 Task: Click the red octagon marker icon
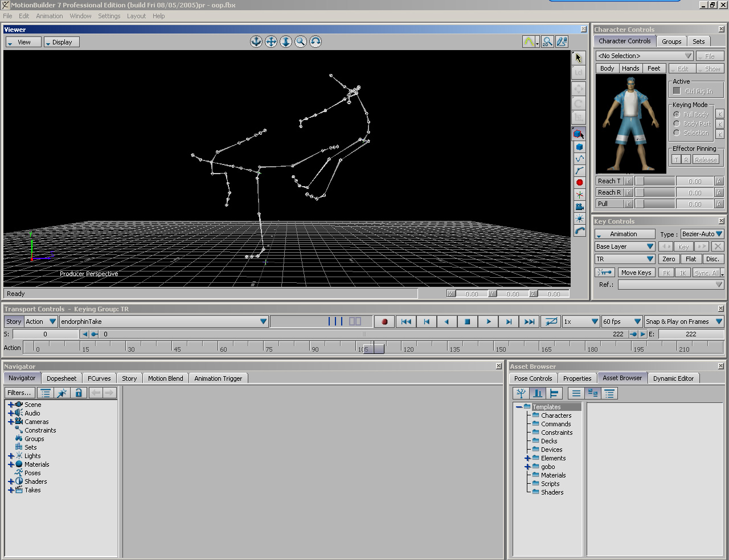click(579, 183)
